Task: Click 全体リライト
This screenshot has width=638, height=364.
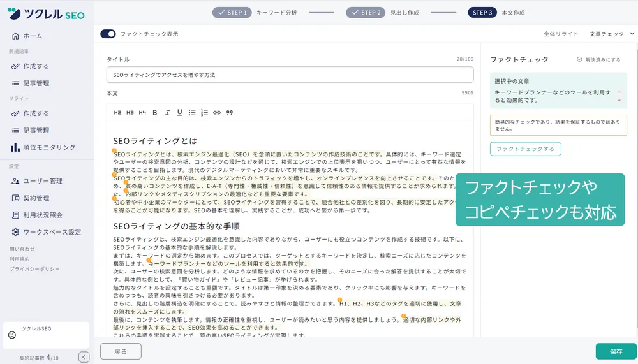Action: click(561, 34)
